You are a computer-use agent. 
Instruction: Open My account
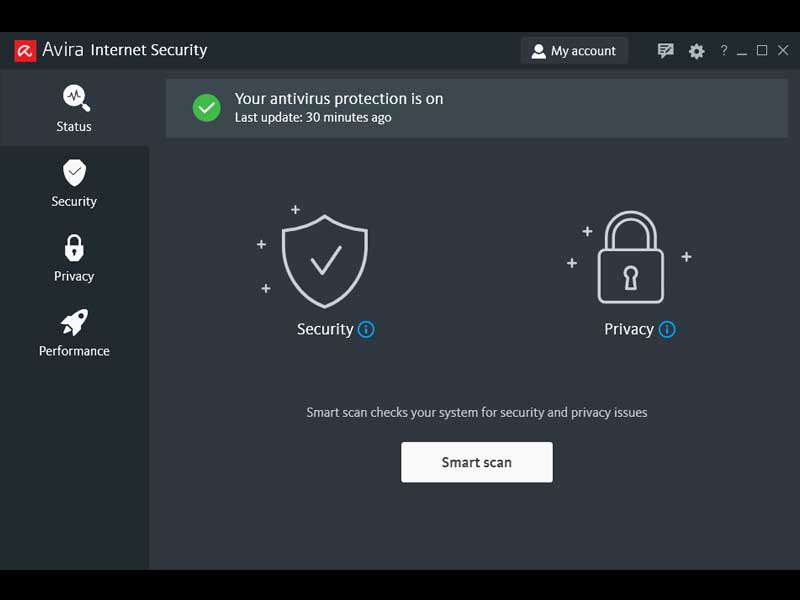click(x=574, y=51)
